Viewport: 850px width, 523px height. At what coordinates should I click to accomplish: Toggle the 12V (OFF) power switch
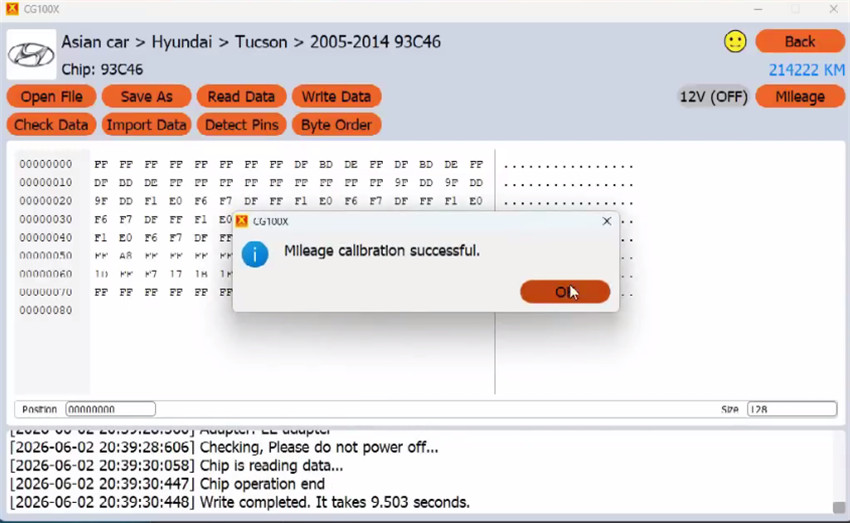(713, 96)
